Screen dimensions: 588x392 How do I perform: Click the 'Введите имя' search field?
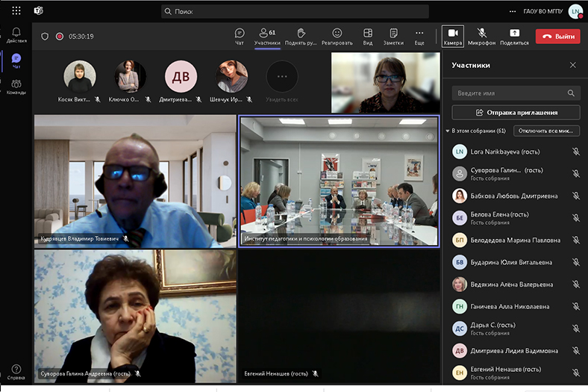(x=511, y=93)
